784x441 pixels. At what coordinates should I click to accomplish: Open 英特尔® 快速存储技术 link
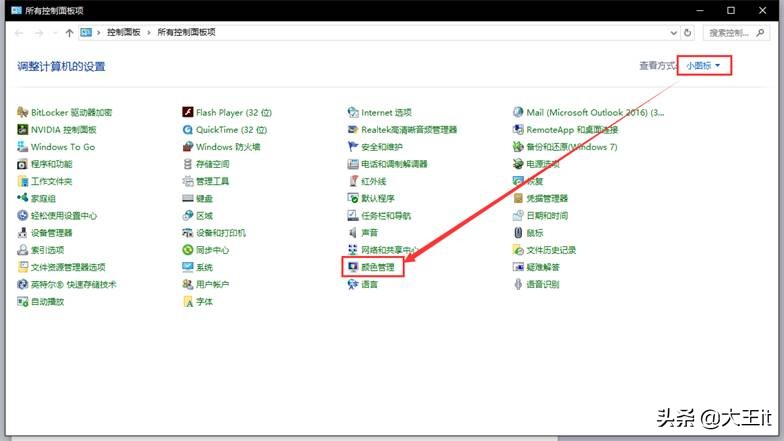[74, 284]
